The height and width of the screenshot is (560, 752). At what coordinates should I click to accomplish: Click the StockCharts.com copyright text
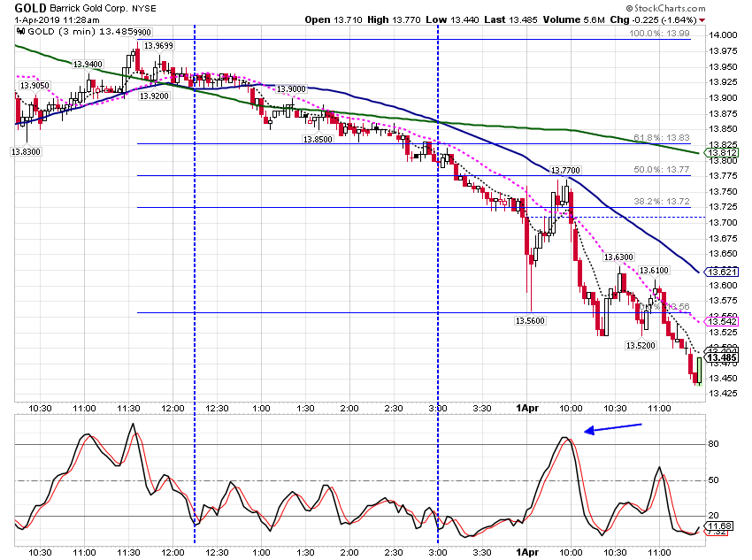point(665,8)
